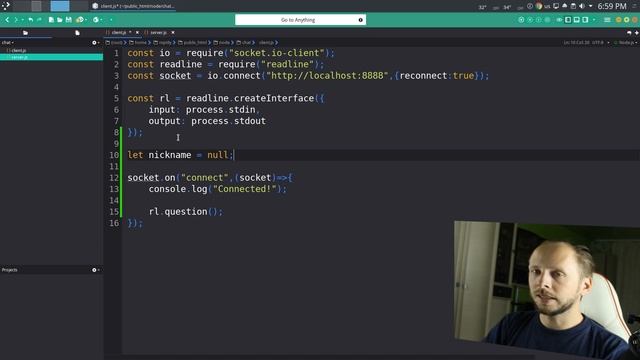Click the tab list icon beside the plus

click(x=629, y=33)
